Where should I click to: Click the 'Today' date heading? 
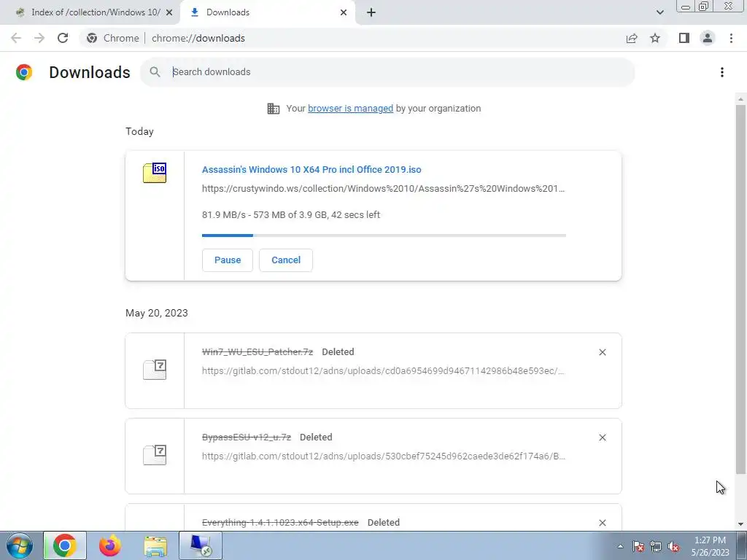click(x=139, y=131)
